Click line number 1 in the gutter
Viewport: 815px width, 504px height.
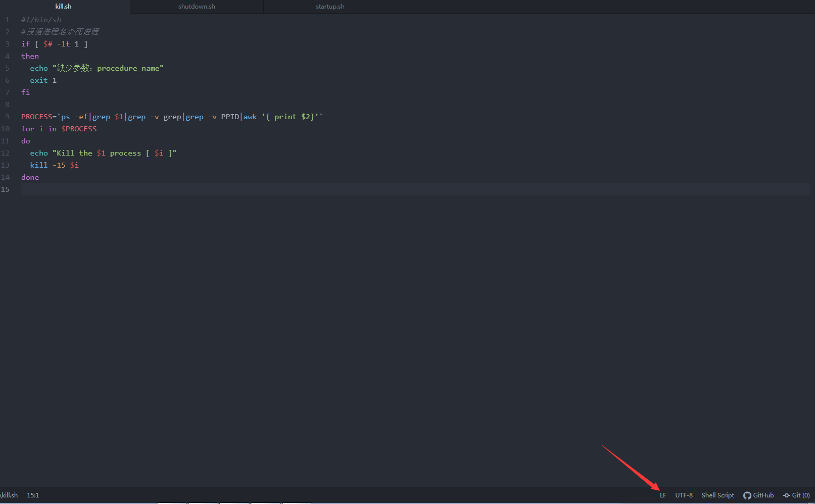pos(7,20)
